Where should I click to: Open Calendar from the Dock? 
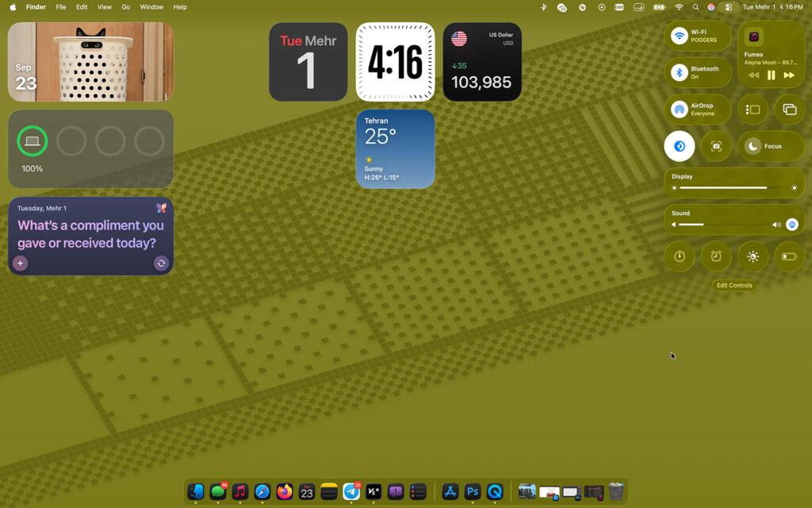[x=307, y=491]
